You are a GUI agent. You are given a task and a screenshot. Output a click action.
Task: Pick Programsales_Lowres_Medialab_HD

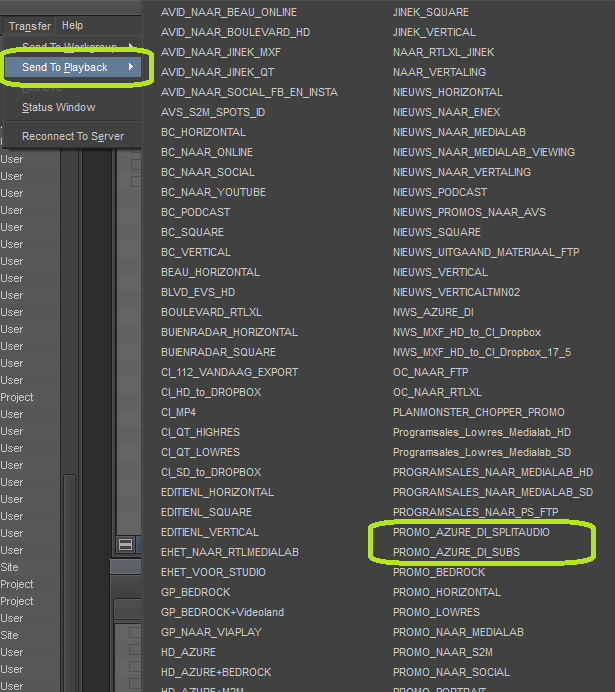pos(482,432)
